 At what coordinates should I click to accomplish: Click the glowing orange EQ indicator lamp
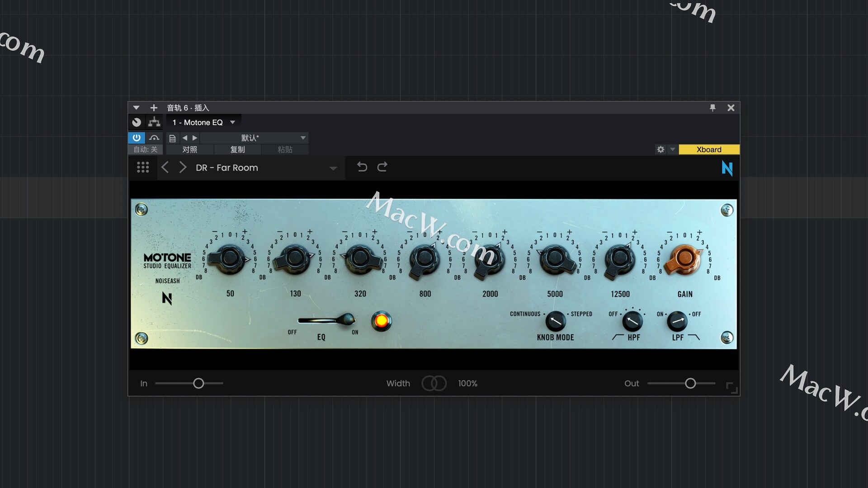381,321
